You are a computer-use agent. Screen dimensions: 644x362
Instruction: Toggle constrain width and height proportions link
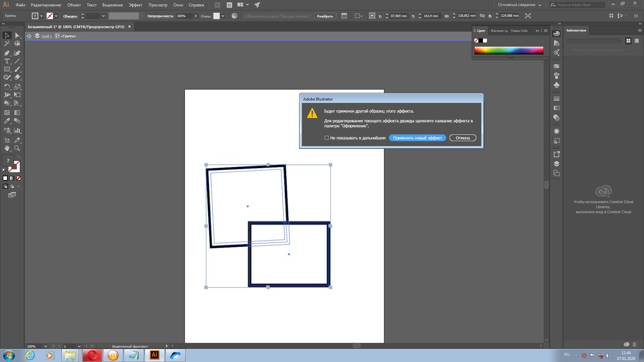click(482, 16)
